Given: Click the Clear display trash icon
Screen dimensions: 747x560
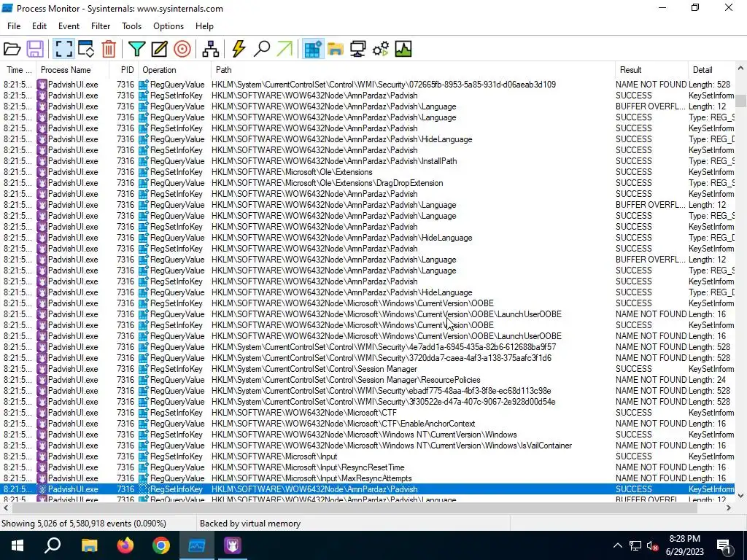Looking at the screenshot, I should point(109,49).
